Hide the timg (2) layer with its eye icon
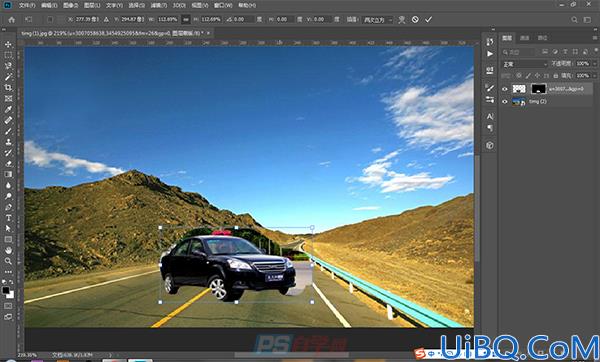 (505, 102)
